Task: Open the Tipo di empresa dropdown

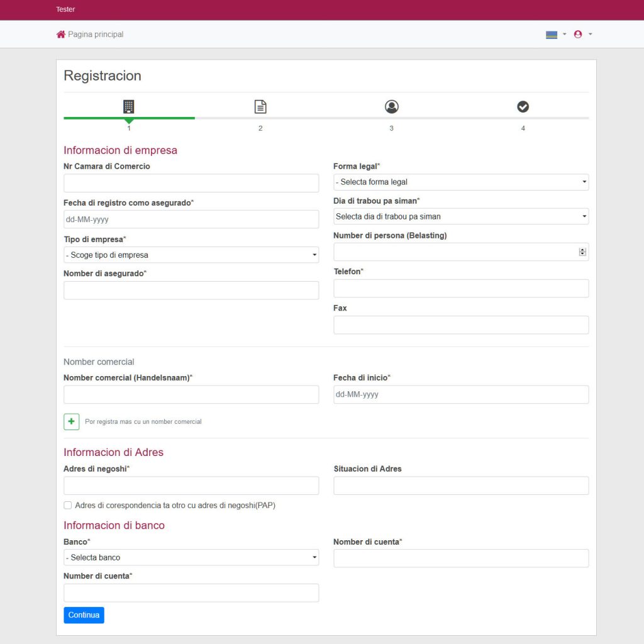Action: 191,255
